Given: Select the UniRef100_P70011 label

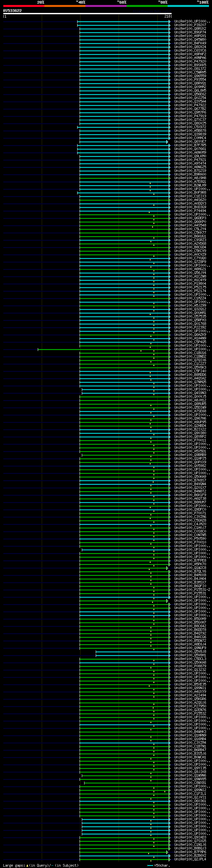Looking at the screenshot, I should 190,440.
